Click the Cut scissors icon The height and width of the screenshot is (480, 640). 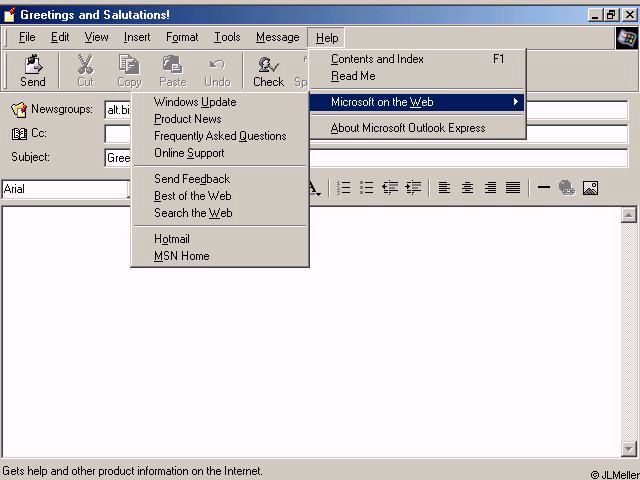(x=85, y=64)
